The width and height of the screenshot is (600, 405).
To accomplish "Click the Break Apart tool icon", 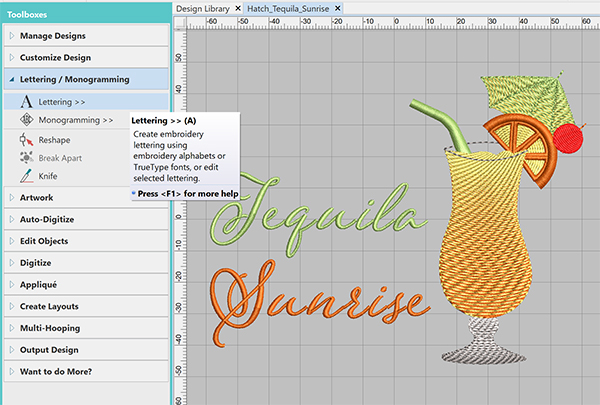I will (25, 158).
